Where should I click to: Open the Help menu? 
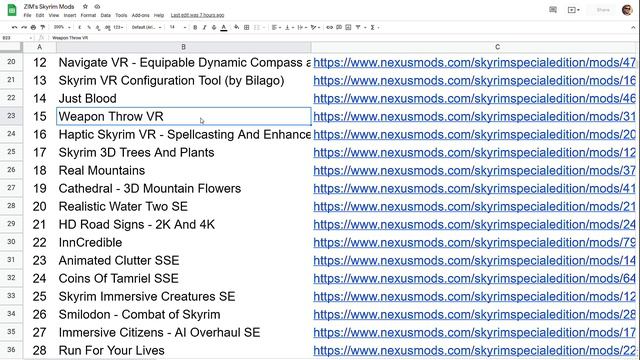click(159, 15)
